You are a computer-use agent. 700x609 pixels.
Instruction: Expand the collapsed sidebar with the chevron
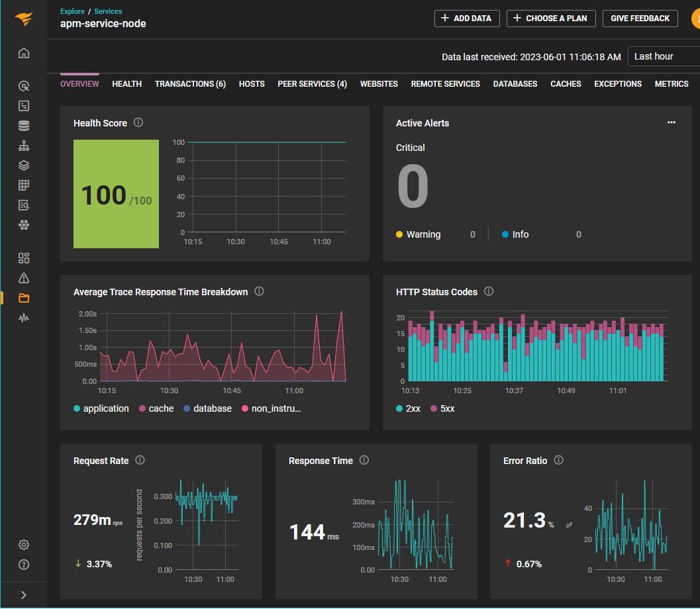pyautogui.click(x=24, y=594)
